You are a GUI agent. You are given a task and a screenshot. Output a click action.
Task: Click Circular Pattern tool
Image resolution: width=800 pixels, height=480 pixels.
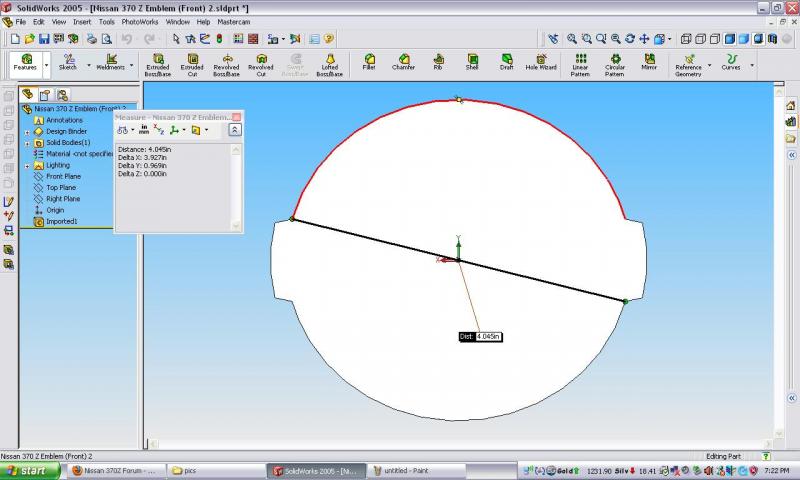(615, 65)
